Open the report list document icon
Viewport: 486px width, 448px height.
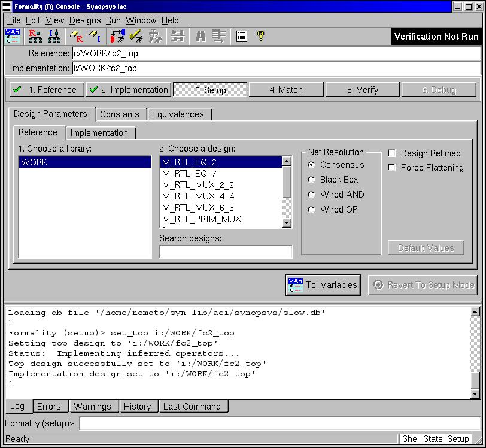(x=241, y=36)
